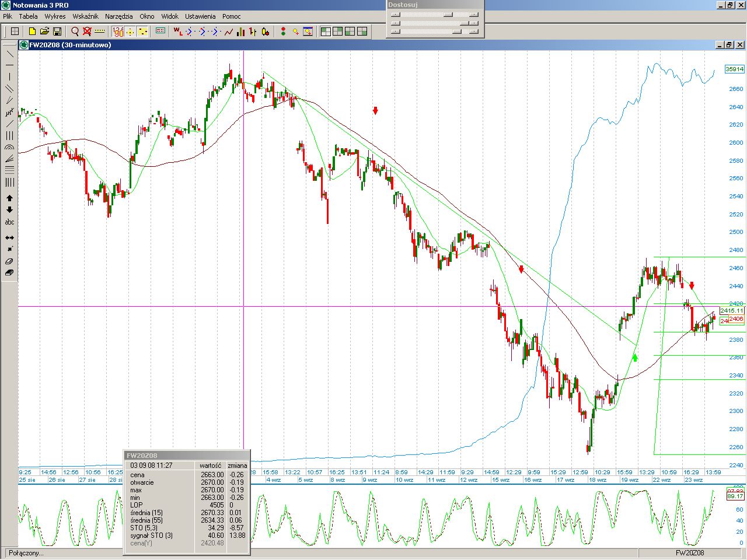Open the Plik menu

click(x=8, y=16)
